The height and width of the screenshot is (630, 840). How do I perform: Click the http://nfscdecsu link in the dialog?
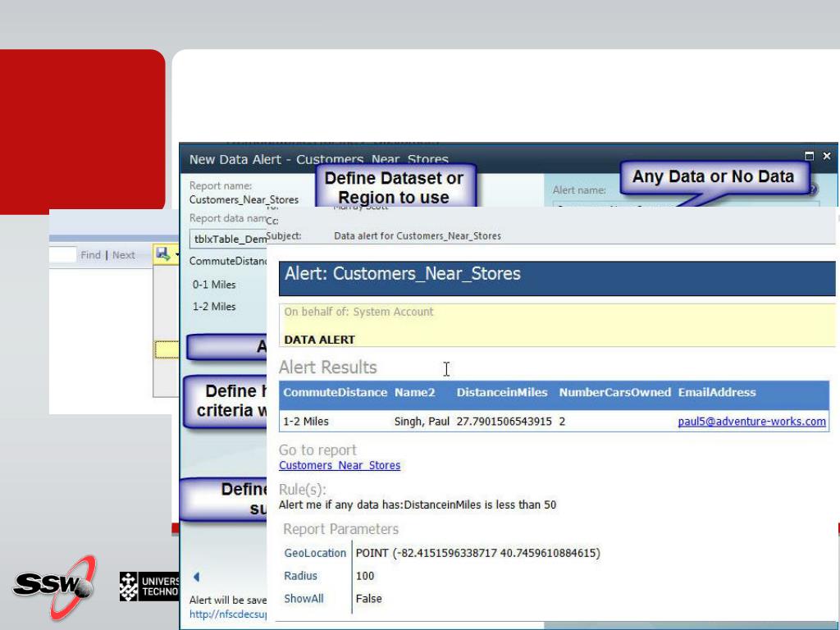pos(228,614)
